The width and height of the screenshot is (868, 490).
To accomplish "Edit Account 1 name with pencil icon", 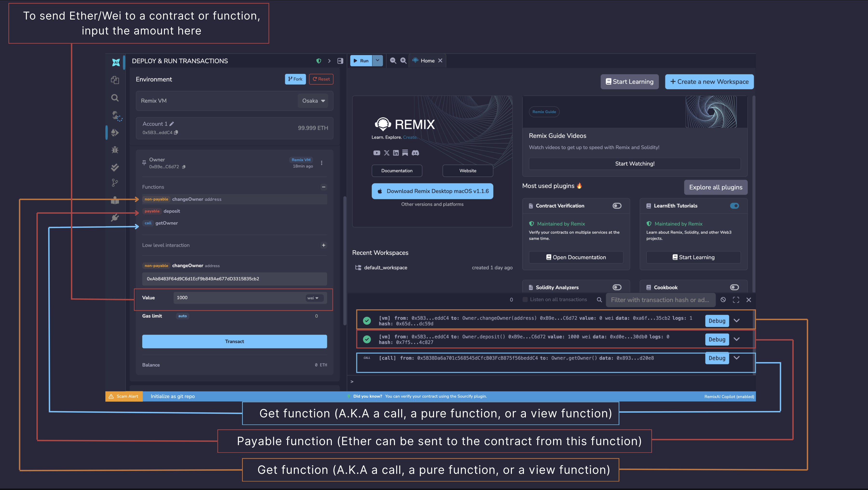I will click(x=171, y=124).
